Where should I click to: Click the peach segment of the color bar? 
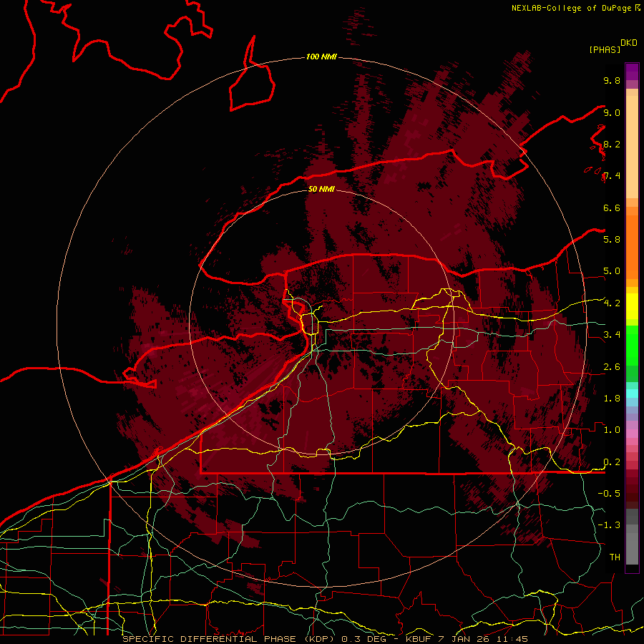(x=632, y=147)
